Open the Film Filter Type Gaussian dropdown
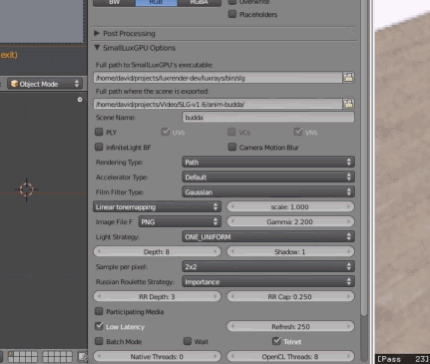Image resolution: width=430 pixels, height=364 pixels. [268, 192]
